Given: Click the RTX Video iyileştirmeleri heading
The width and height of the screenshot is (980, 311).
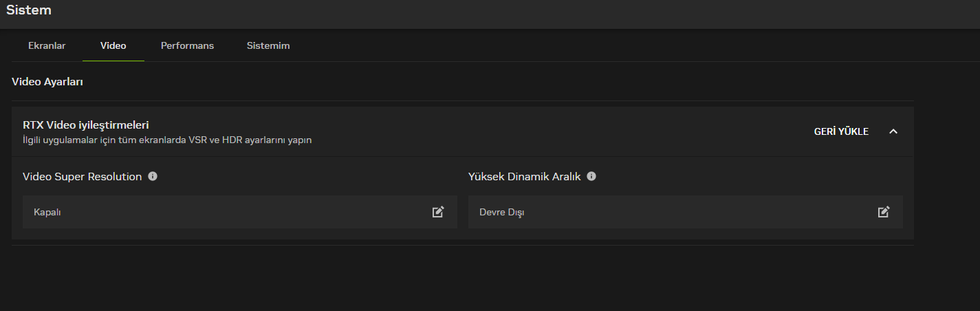Looking at the screenshot, I should pos(86,125).
